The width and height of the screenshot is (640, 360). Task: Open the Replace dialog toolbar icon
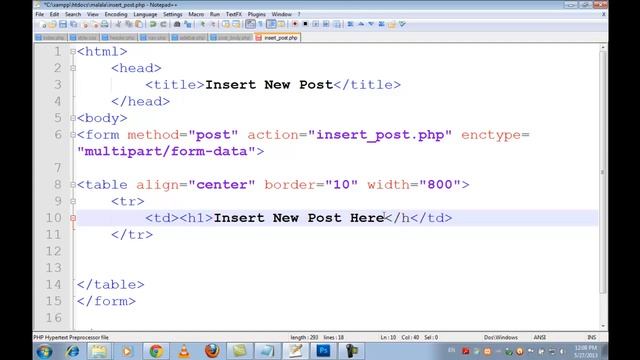click(x=188, y=24)
